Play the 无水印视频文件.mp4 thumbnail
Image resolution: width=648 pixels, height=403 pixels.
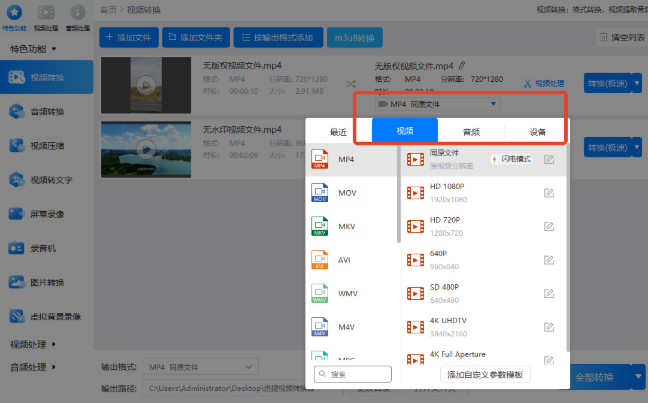pyautogui.click(x=146, y=149)
